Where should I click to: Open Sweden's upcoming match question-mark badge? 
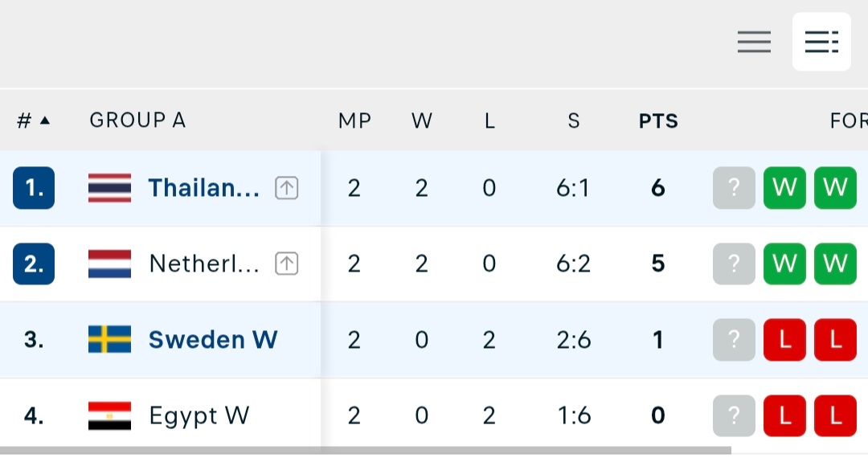coord(734,340)
